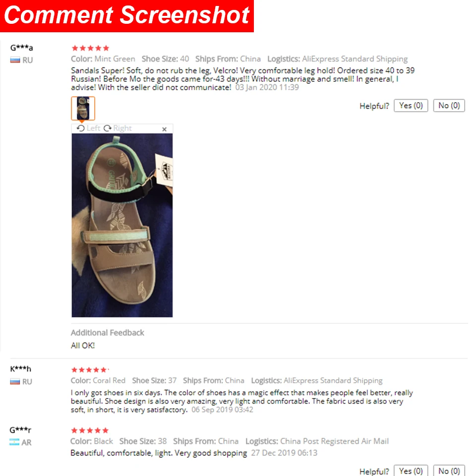The image size is (476, 476).
Task: Vote No (0) on G***r's review
Action: [449, 471]
